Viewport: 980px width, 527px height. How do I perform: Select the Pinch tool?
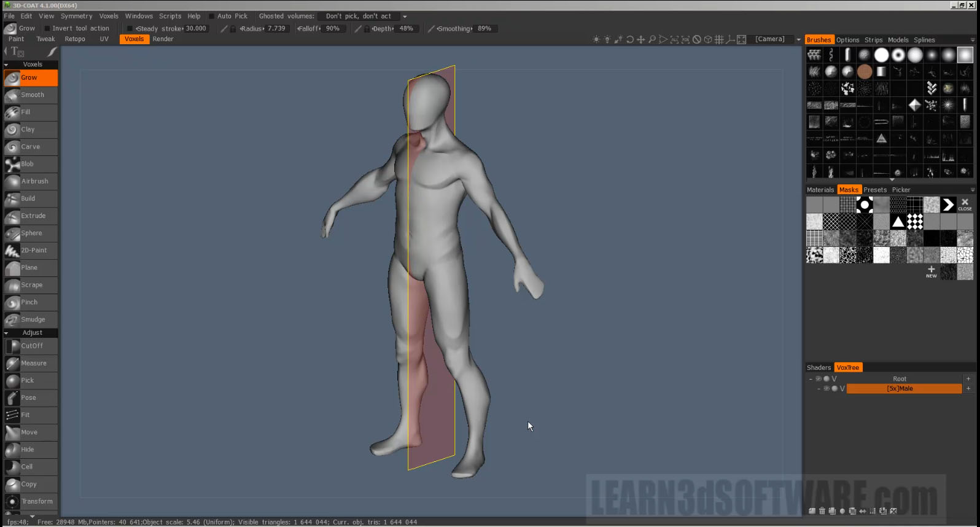click(31, 302)
